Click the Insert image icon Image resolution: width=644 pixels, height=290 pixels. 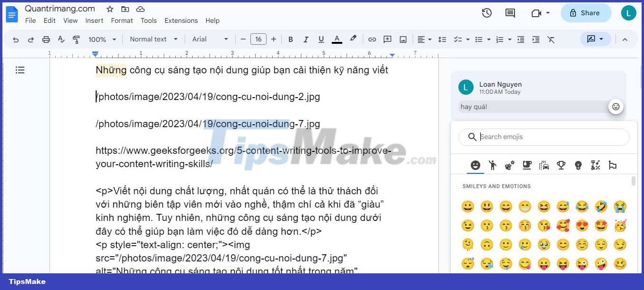[x=403, y=39]
